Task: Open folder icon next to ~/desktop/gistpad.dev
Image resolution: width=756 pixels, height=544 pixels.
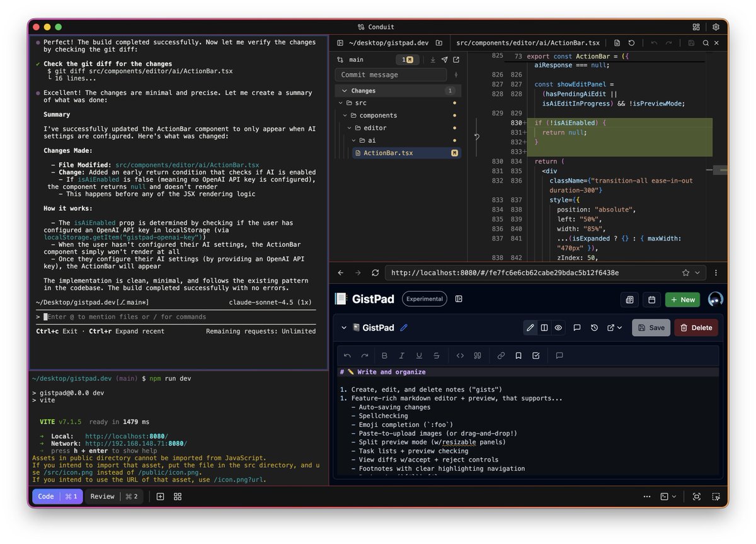Action: click(x=439, y=43)
